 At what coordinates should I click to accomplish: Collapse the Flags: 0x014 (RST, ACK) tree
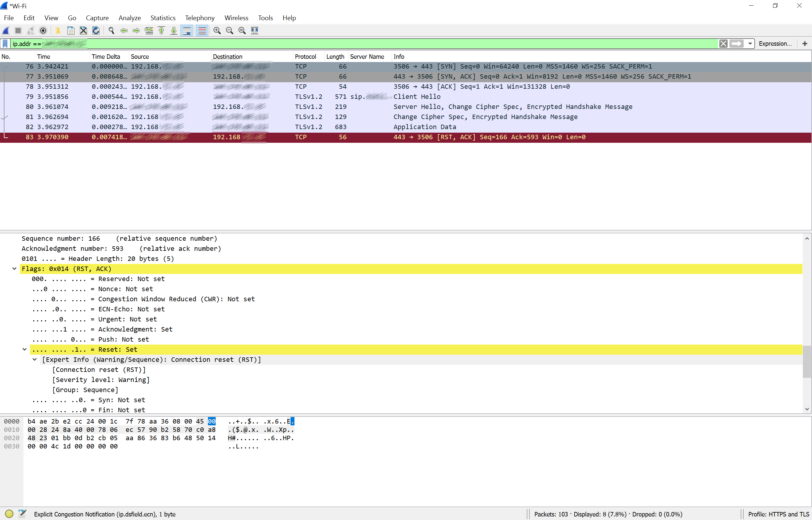[x=14, y=268]
